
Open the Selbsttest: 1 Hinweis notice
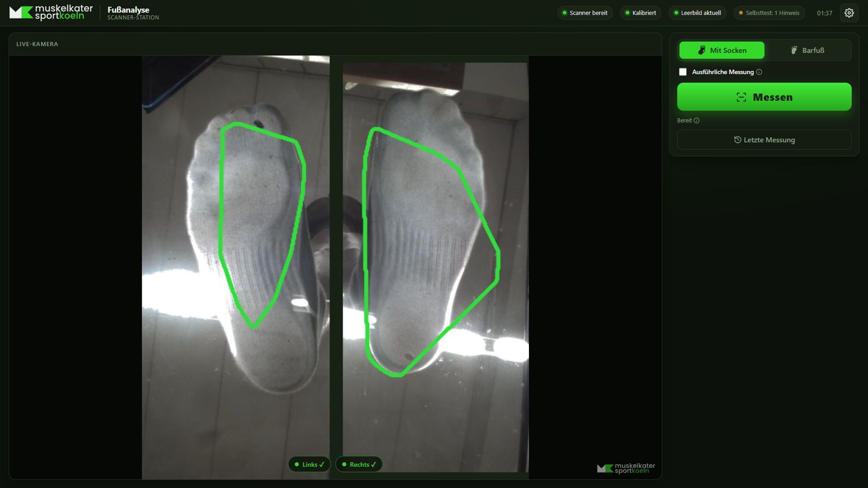point(769,13)
